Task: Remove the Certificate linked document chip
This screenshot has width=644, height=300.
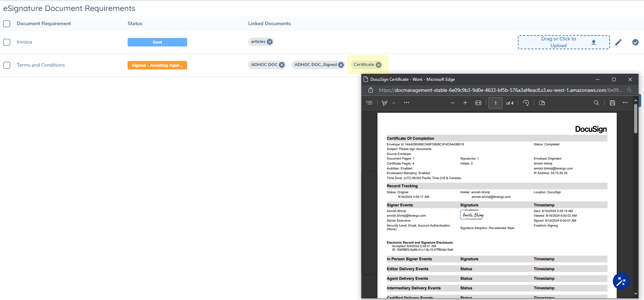Action: click(x=379, y=65)
